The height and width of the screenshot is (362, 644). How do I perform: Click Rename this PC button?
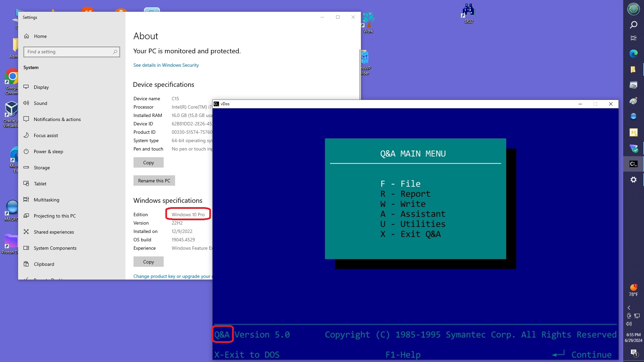pos(154,181)
